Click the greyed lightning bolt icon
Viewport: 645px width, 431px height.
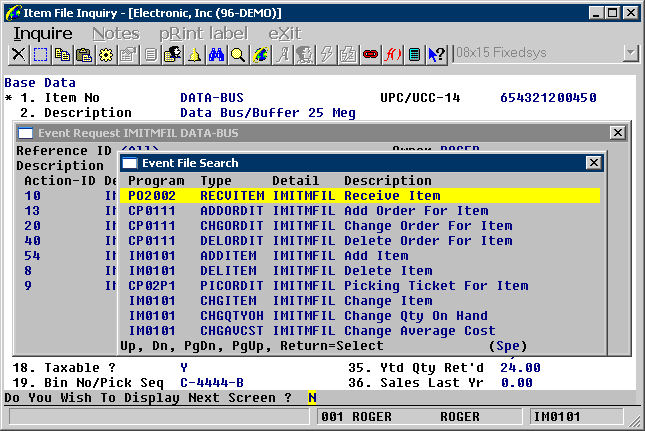(326, 55)
